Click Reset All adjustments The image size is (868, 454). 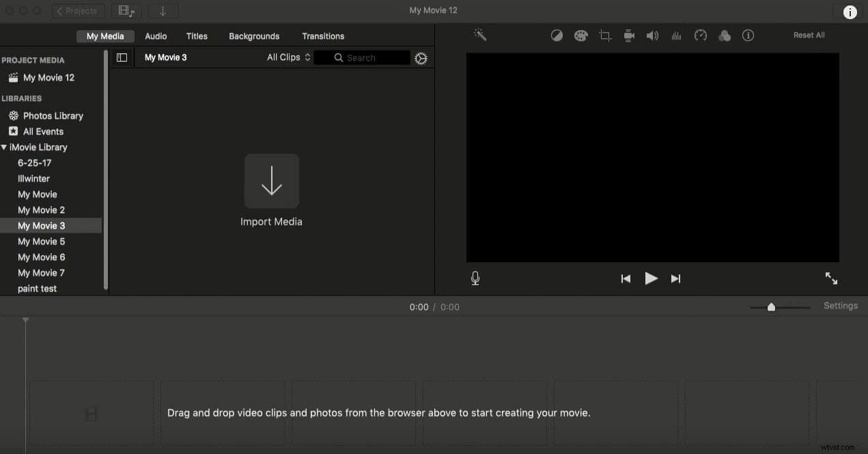click(x=809, y=36)
